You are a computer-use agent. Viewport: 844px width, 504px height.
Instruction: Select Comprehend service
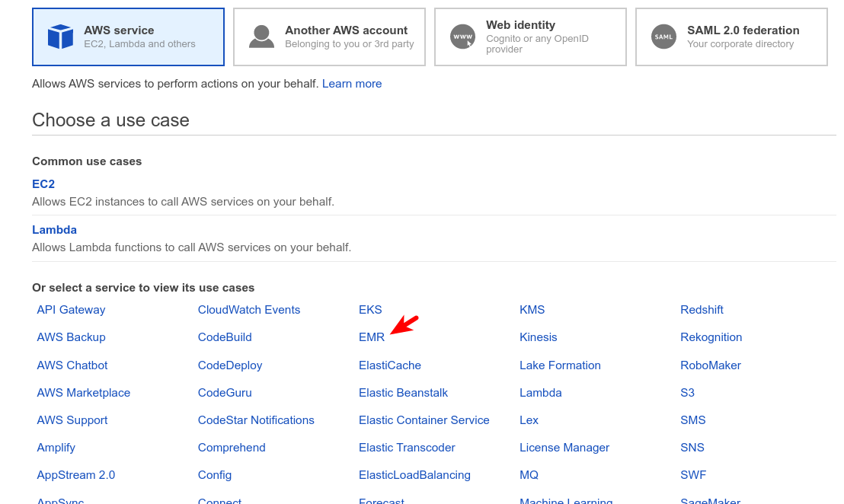232,448
